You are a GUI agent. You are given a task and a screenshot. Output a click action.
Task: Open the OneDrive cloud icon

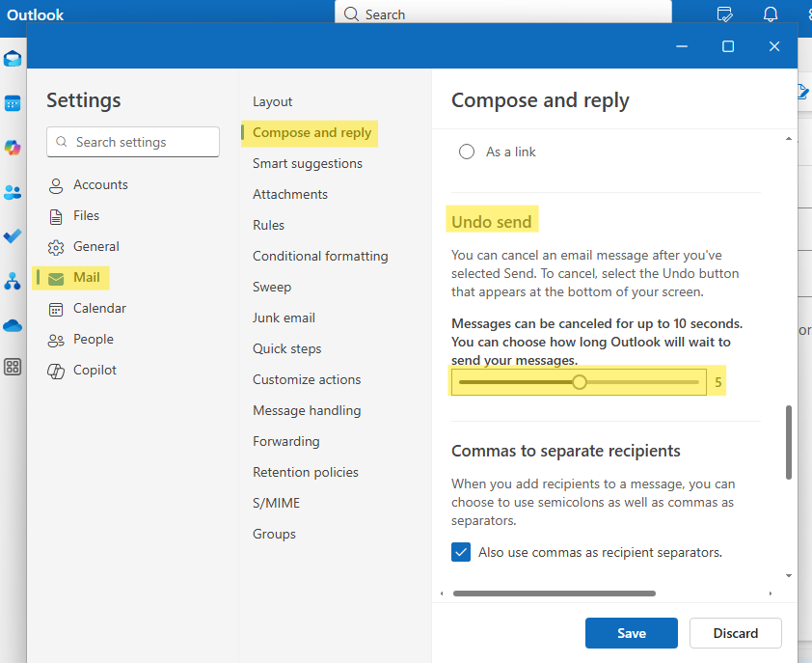pos(13,325)
